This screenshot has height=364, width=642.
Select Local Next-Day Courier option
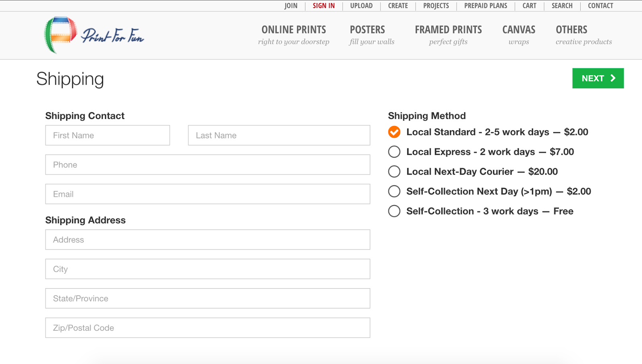pos(394,171)
